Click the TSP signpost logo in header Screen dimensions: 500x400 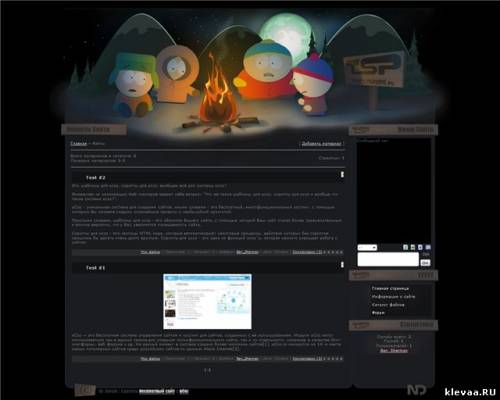(374, 69)
